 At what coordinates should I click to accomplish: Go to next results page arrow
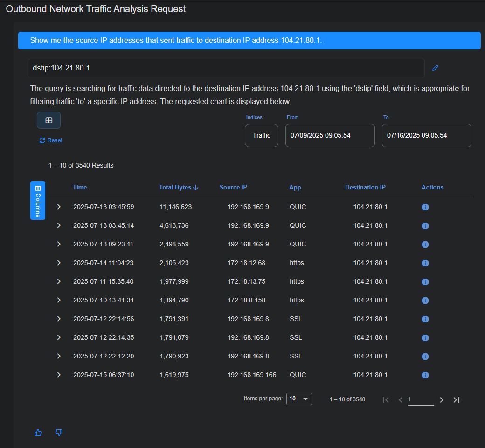click(x=442, y=399)
